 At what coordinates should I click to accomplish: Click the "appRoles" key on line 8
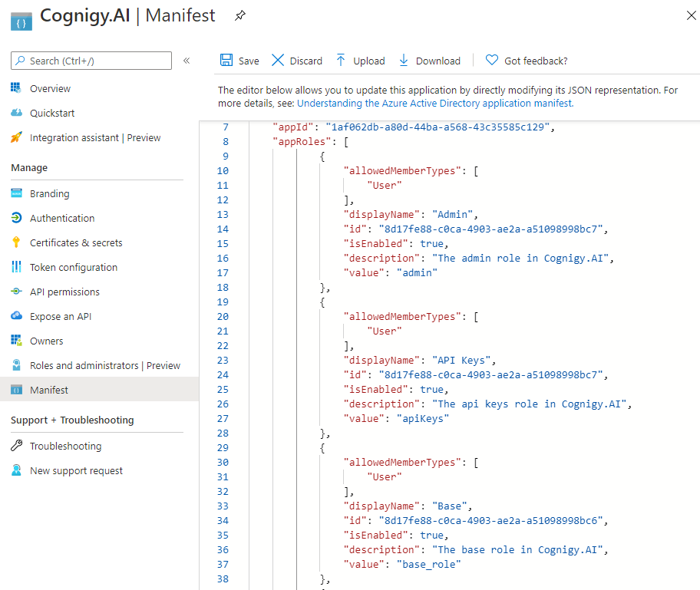pyautogui.click(x=302, y=142)
